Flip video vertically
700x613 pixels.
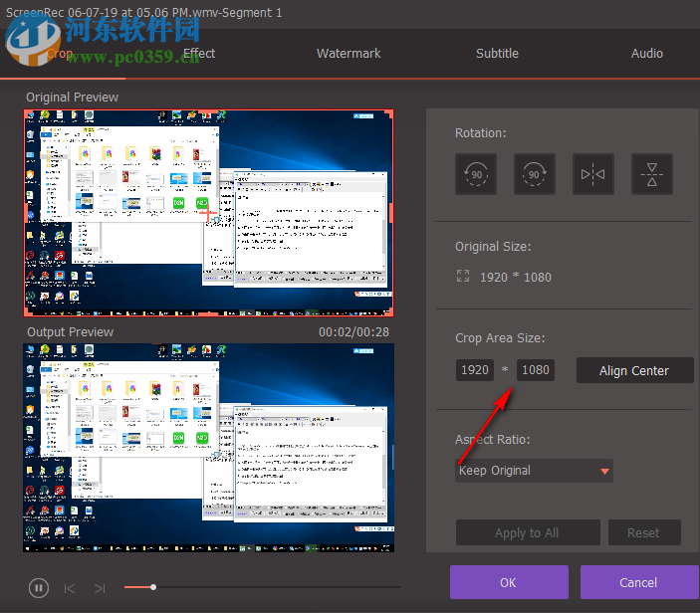coord(652,174)
